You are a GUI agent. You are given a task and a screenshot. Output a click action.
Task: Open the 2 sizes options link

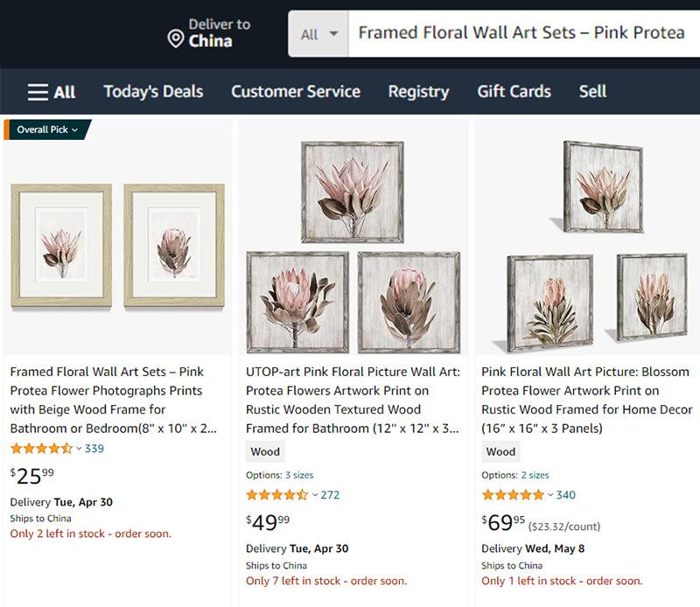[535, 475]
